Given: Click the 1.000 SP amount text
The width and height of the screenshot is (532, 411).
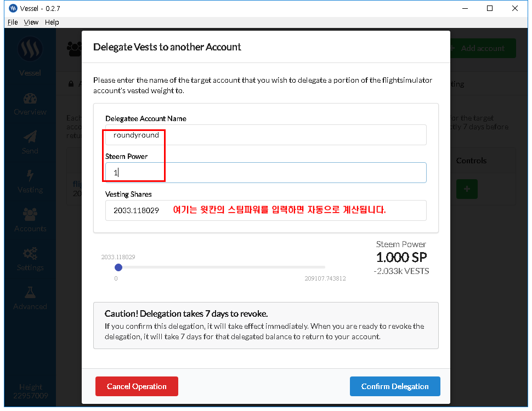Looking at the screenshot, I should (x=401, y=258).
